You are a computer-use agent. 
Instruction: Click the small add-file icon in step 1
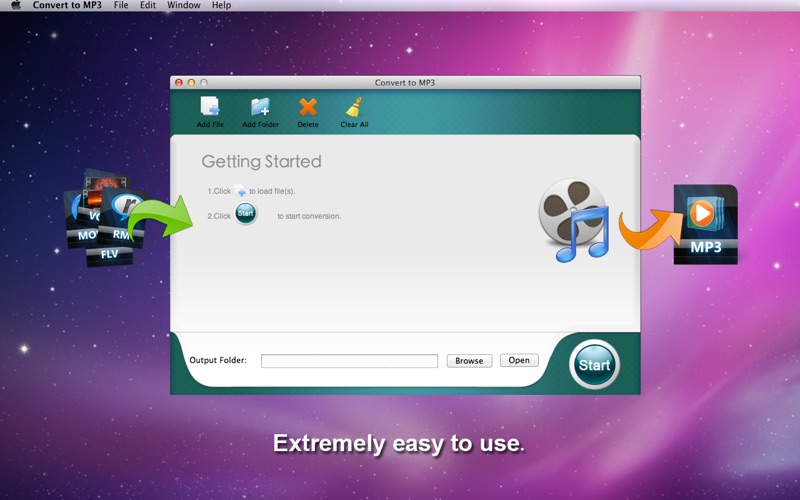click(x=239, y=191)
